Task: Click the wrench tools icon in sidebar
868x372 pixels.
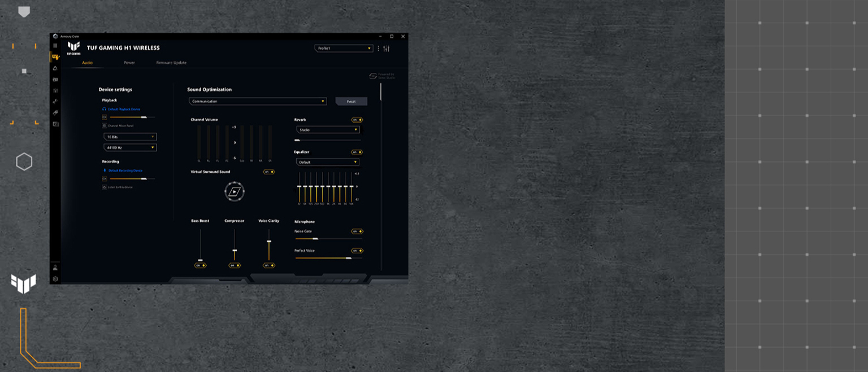Action: pyautogui.click(x=55, y=102)
